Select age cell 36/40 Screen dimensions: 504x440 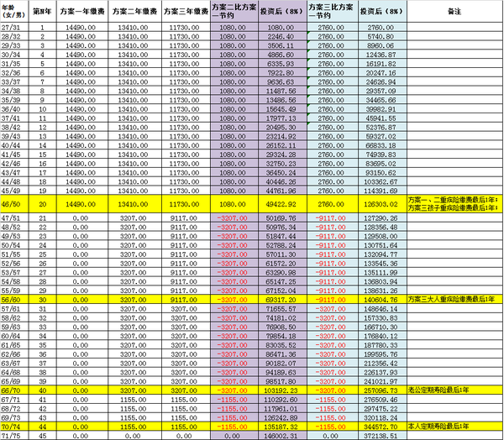pos(14,109)
